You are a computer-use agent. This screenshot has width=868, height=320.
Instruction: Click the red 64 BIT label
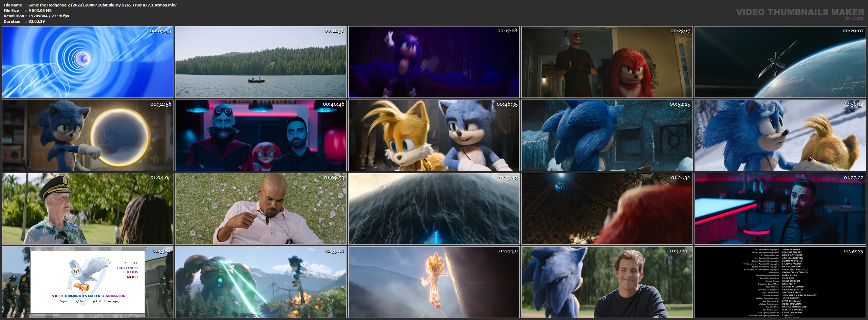(132, 277)
